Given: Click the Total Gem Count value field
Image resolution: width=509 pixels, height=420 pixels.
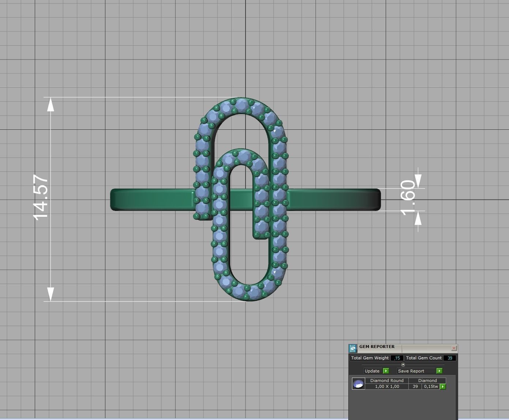Looking at the screenshot, I should (449, 358).
